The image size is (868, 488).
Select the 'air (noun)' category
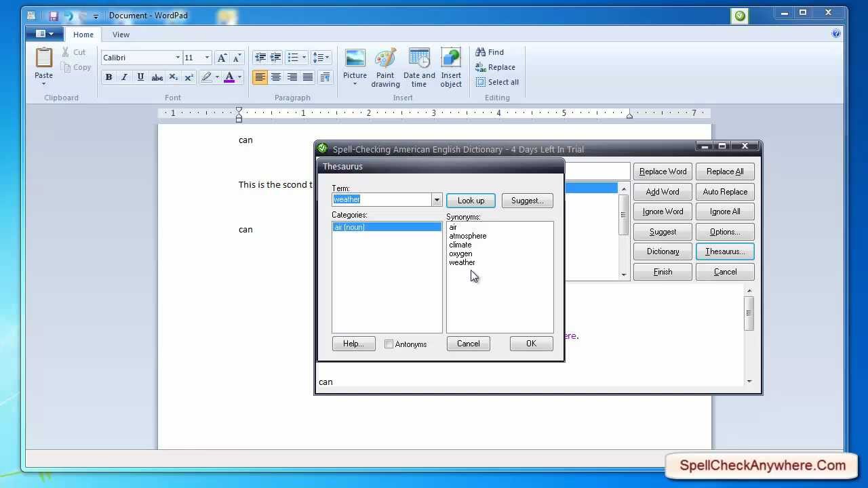pyautogui.click(x=387, y=227)
